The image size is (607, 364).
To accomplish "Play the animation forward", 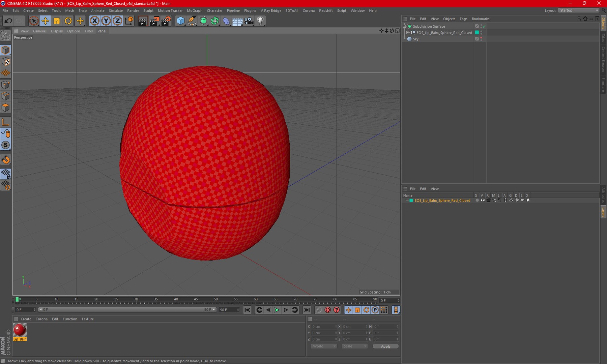I will pos(277,310).
